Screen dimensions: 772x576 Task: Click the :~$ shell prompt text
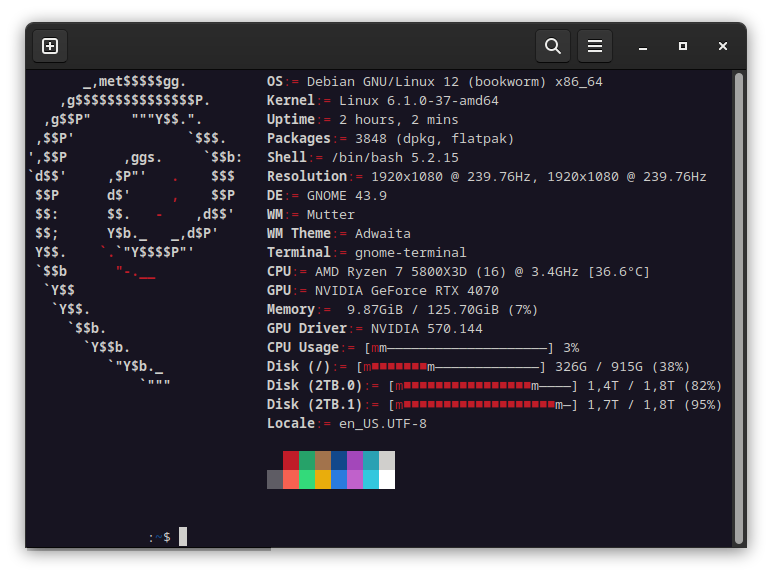pos(160,537)
